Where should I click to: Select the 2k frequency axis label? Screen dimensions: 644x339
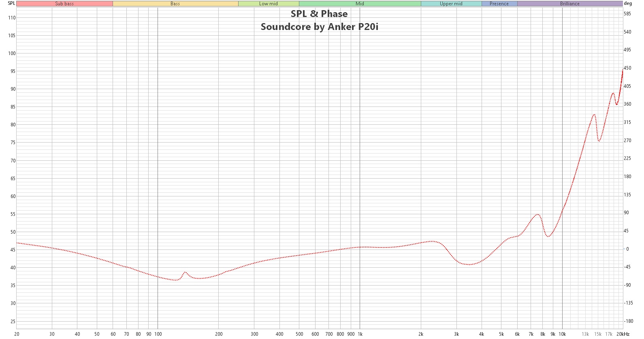[421, 334]
